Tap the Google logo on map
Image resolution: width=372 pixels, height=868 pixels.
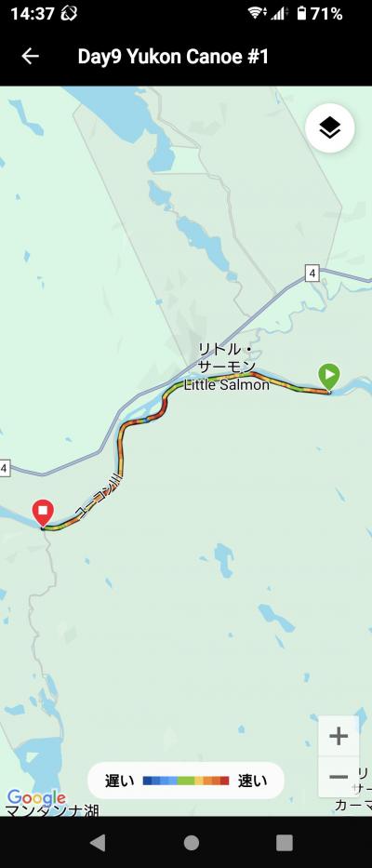[36, 799]
